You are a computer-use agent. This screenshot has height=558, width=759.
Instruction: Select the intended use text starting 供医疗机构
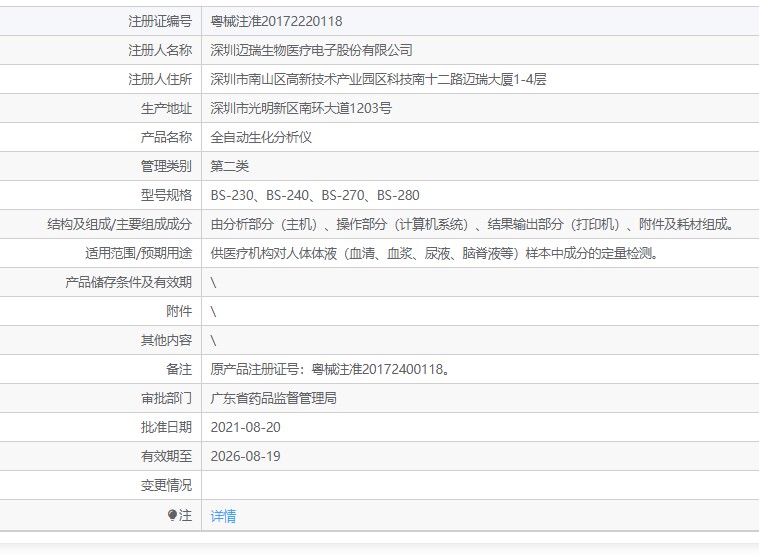(x=434, y=254)
